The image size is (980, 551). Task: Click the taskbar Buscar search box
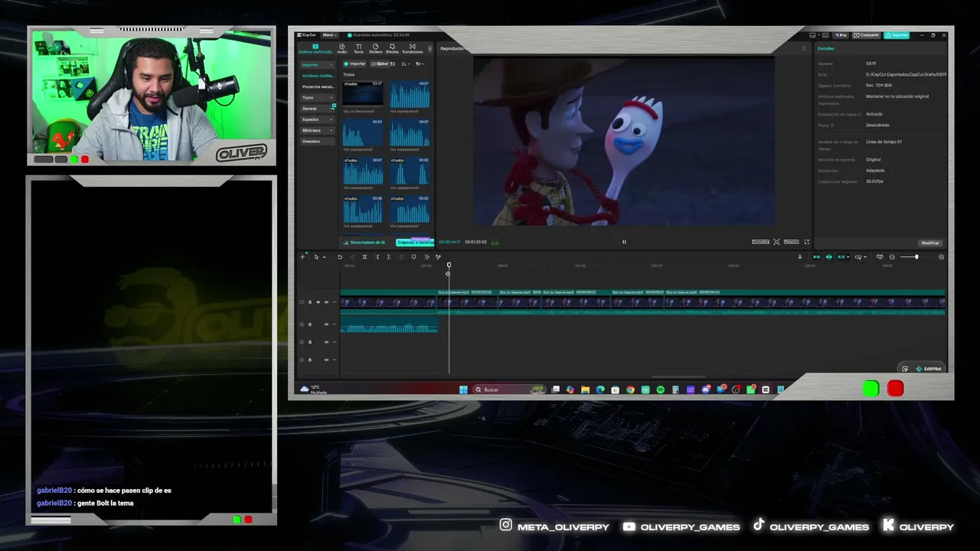point(510,390)
